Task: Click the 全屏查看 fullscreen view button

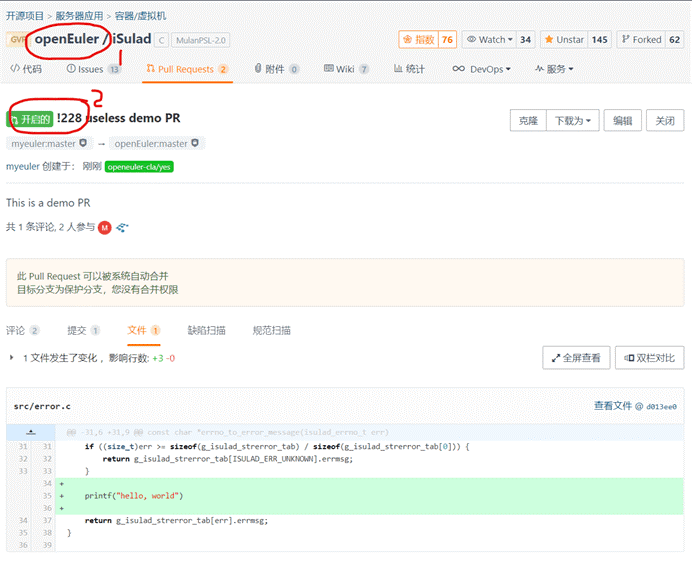Action: coord(575,357)
